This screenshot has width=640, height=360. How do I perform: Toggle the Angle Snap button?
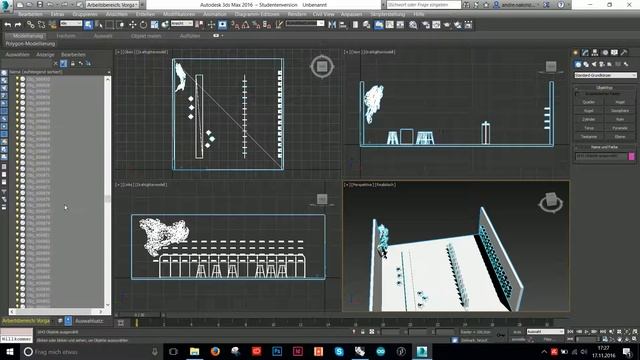point(246,25)
